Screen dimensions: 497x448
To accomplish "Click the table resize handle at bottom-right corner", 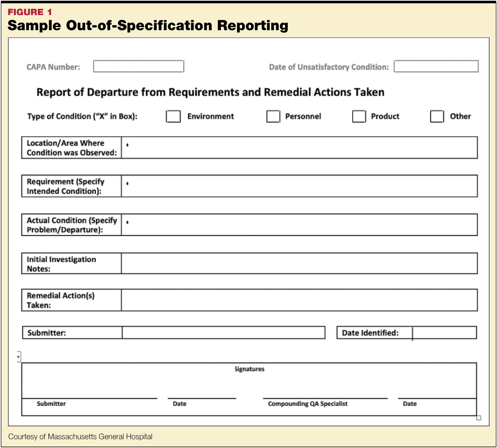I will (478, 418).
